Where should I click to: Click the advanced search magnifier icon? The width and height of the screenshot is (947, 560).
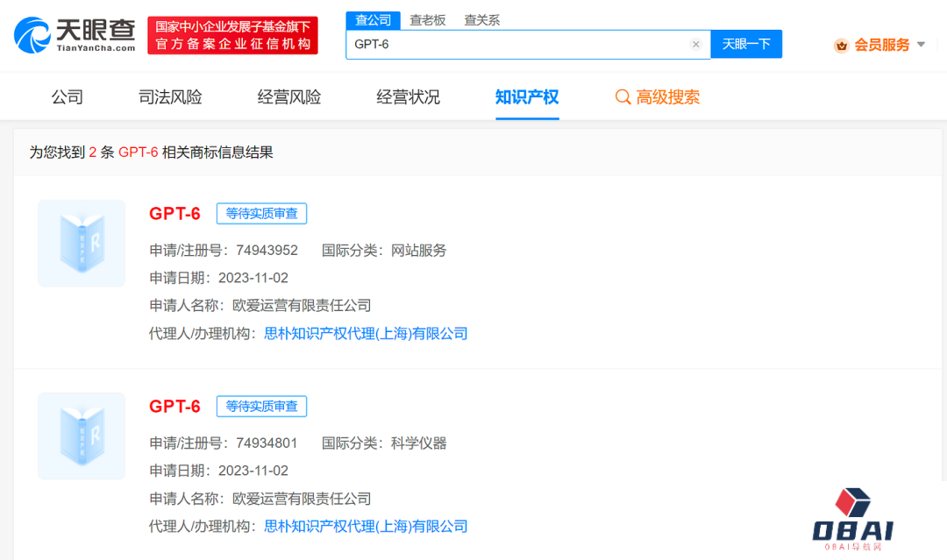point(623,97)
